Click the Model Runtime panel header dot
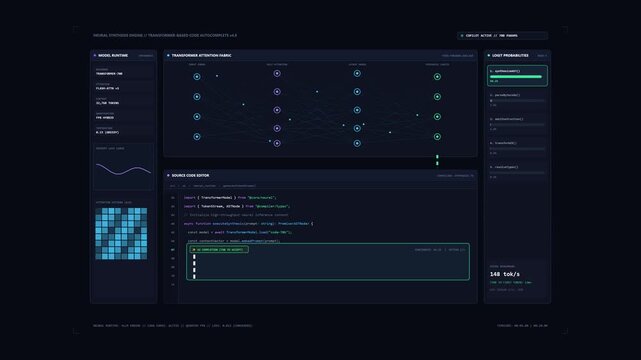The width and height of the screenshot is (641, 360). tap(95, 56)
